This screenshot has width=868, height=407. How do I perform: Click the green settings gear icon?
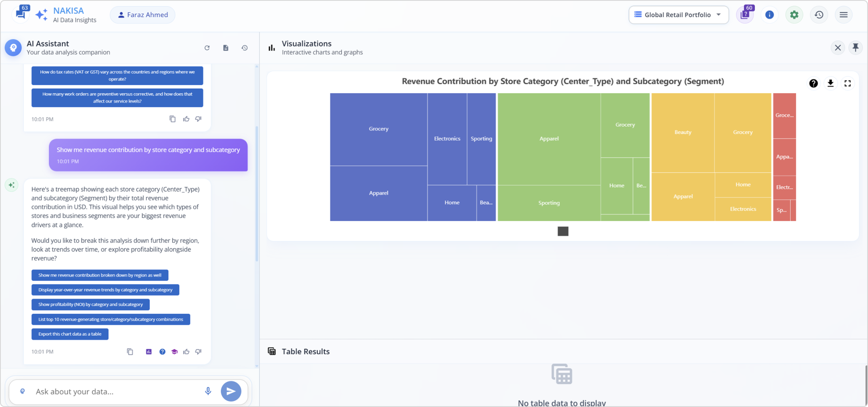794,15
